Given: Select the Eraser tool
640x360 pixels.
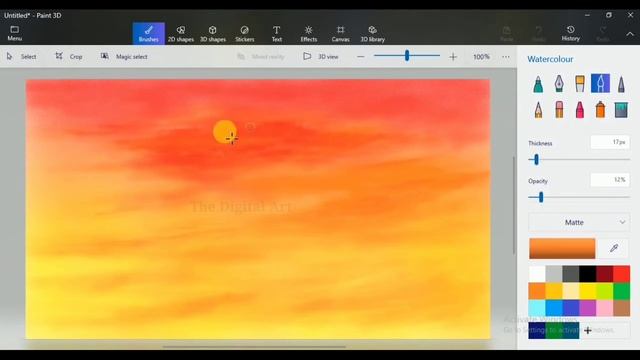Looking at the screenshot, I should pos(559,110).
